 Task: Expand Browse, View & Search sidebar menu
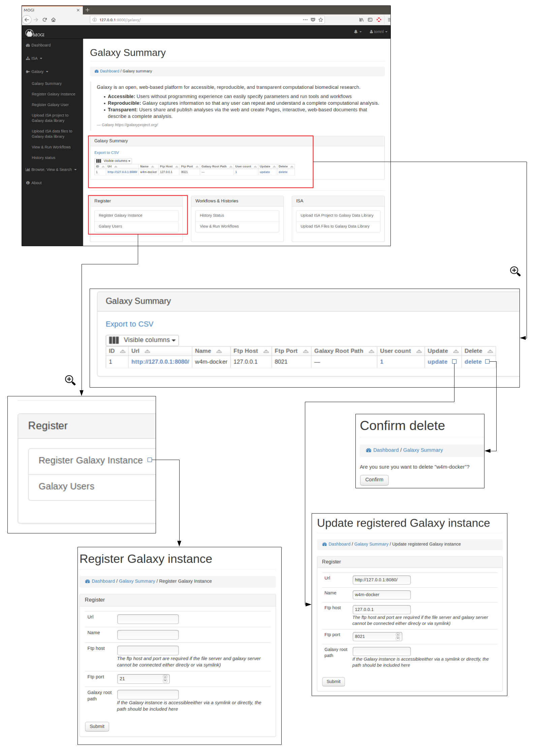(51, 170)
